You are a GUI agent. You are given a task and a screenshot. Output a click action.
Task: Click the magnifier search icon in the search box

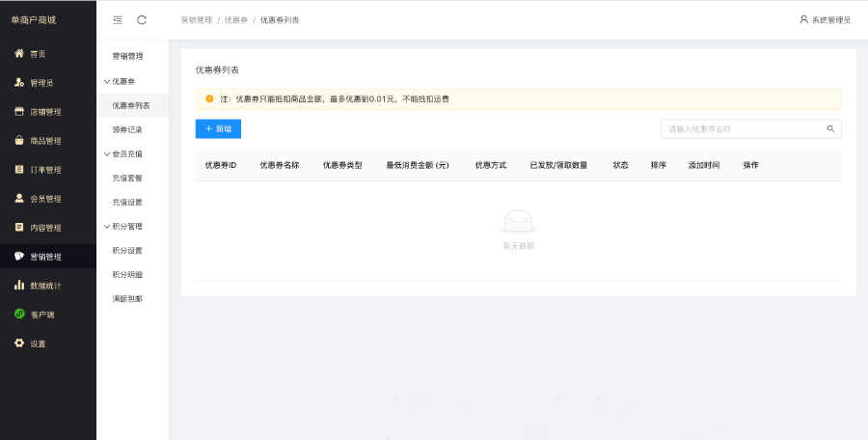click(x=830, y=128)
